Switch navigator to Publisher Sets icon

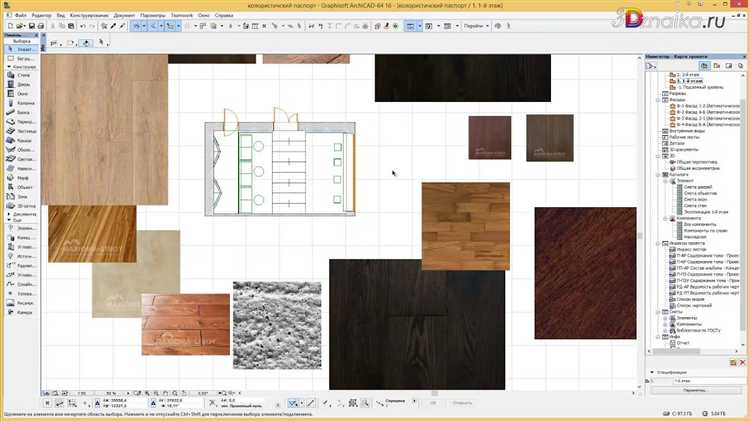coord(740,66)
